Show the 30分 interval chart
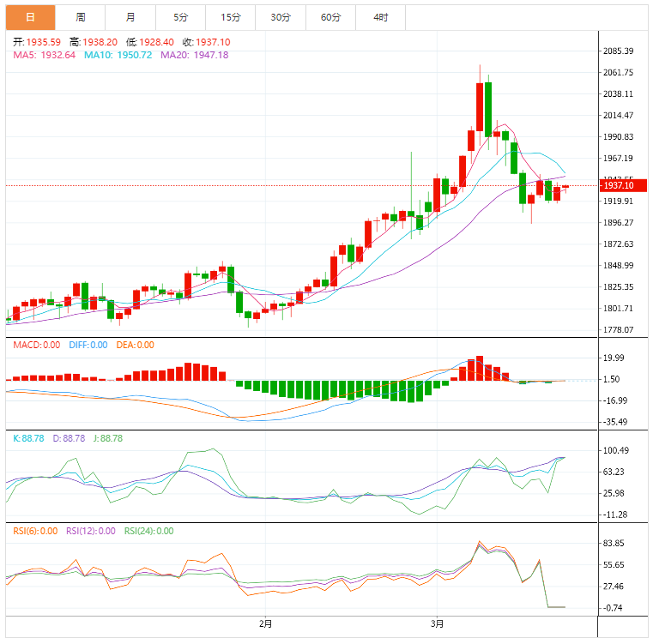The image size is (659, 644). pos(280,17)
